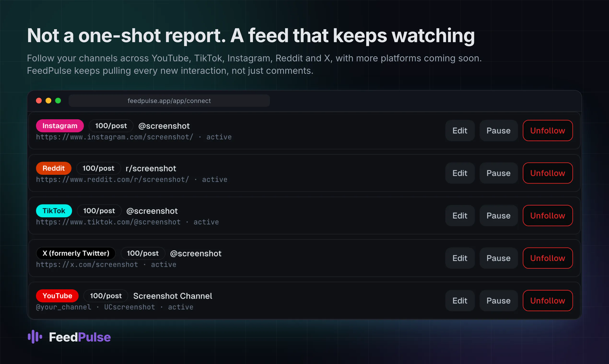The height and width of the screenshot is (364, 609).
Task: Click the feedpulse.app/app/connect address bar
Action: [x=169, y=101]
